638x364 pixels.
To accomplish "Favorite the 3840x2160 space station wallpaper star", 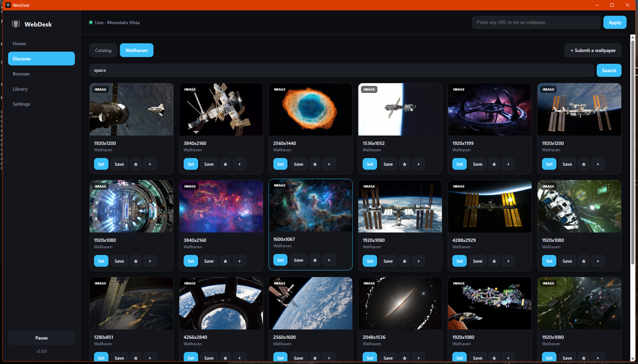I will [x=225, y=164].
